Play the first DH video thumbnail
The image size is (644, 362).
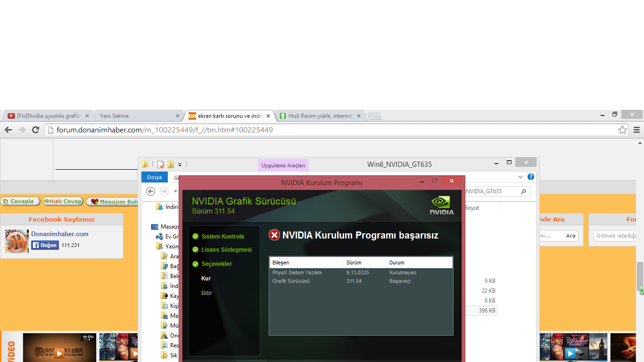click(59, 353)
